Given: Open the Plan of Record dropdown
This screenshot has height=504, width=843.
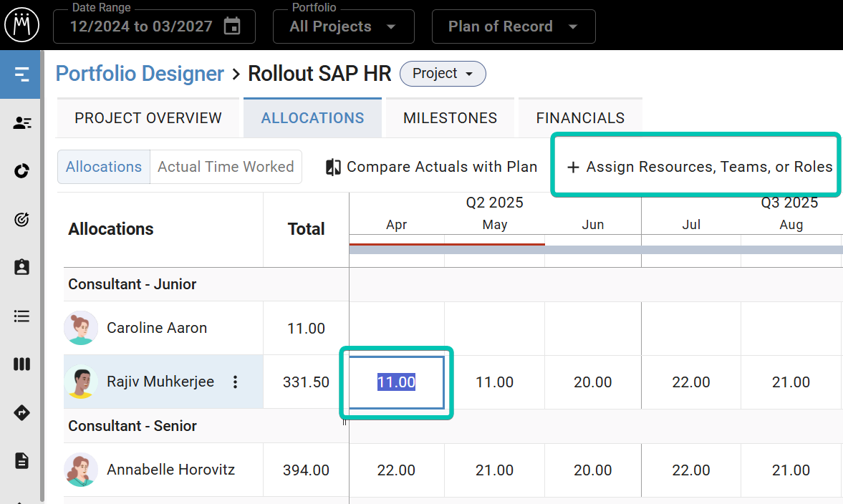Looking at the screenshot, I should [x=514, y=26].
